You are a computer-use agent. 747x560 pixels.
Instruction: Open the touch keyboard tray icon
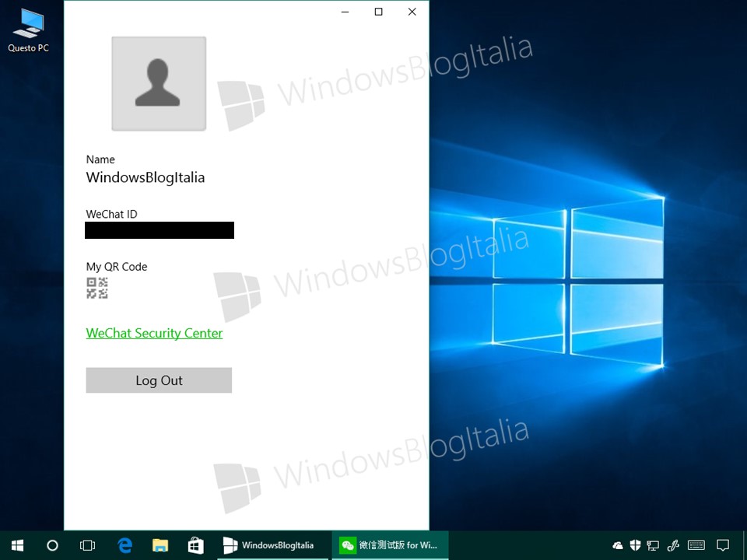coord(696,545)
